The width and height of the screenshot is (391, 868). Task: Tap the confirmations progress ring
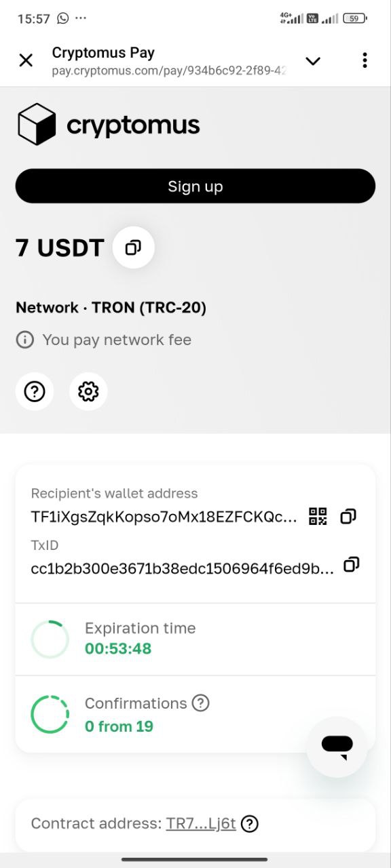click(50, 714)
